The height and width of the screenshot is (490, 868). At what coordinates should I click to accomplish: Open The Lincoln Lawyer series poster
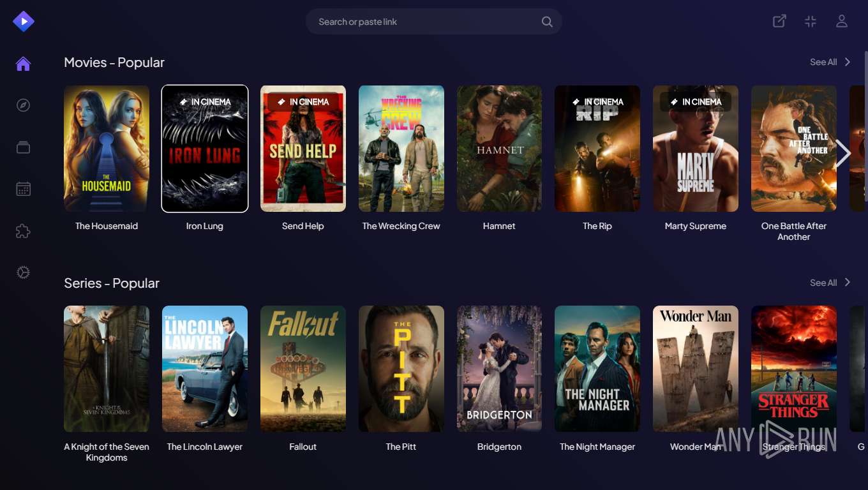205,369
